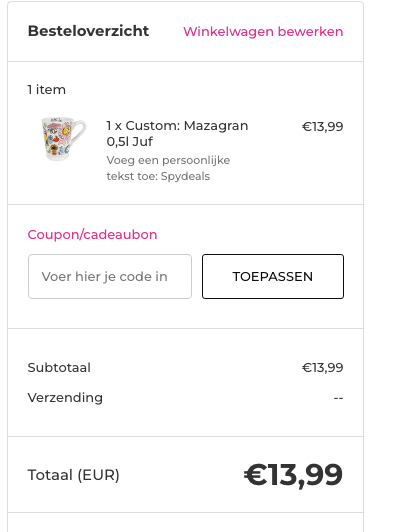Click the '0,5l Juf' product name line
This screenshot has width=402, height=532.
pos(130,142)
